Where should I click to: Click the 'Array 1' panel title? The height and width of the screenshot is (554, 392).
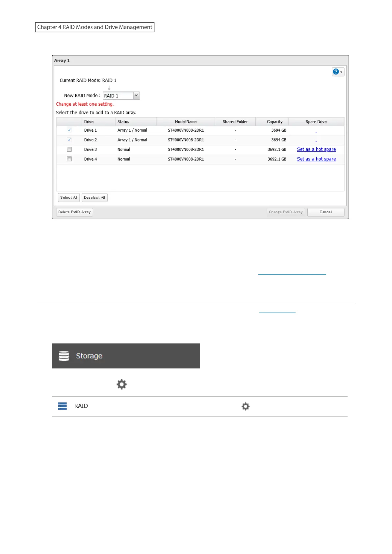62,61
